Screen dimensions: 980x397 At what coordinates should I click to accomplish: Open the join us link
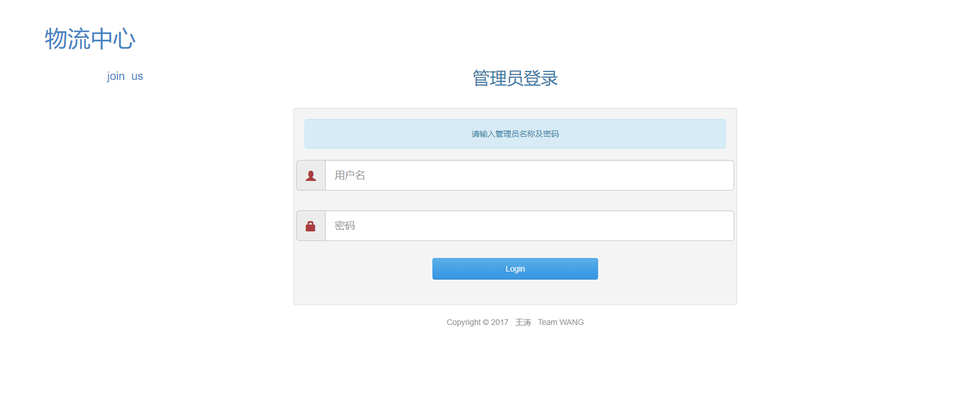pos(125,76)
